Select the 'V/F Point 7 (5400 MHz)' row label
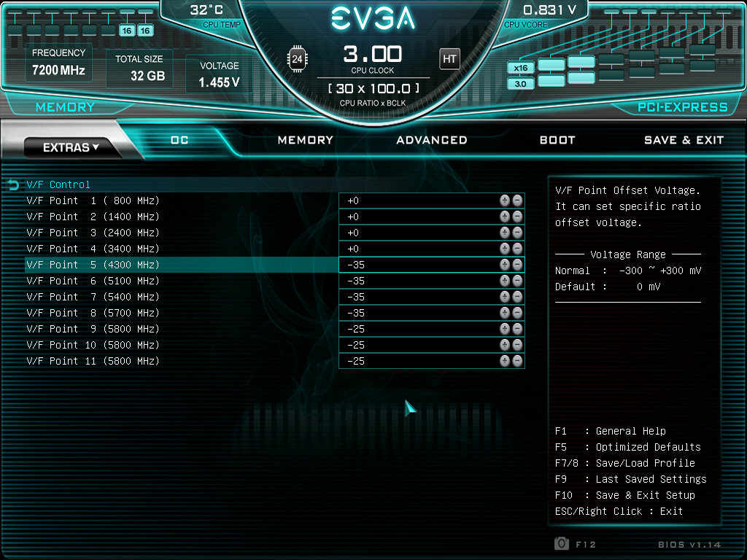Image resolution: width=747 pixels, height=560 pixels. (x=93, y=297)
